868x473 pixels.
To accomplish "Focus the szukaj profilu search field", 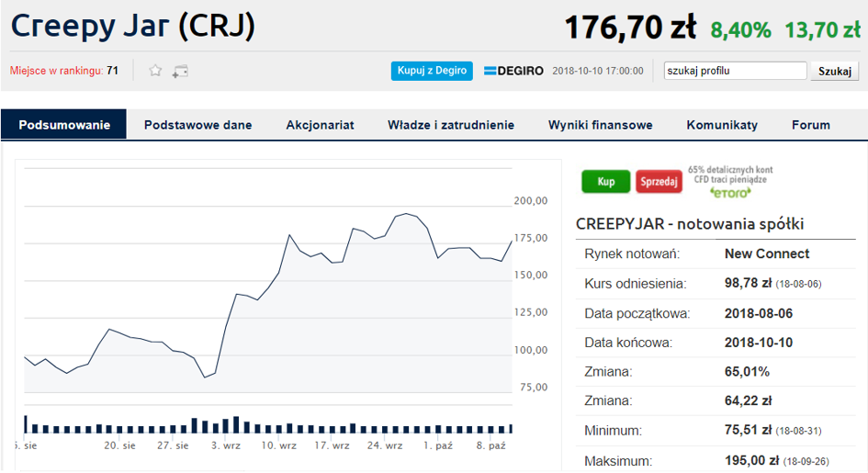I will [x=735, y=71].
